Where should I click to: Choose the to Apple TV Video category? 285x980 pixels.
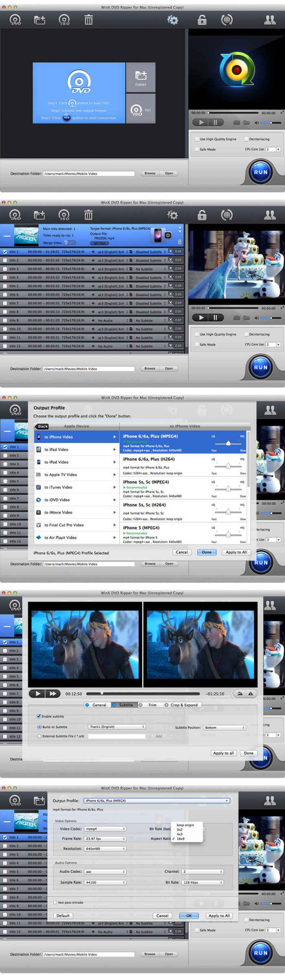click(77, 475)
